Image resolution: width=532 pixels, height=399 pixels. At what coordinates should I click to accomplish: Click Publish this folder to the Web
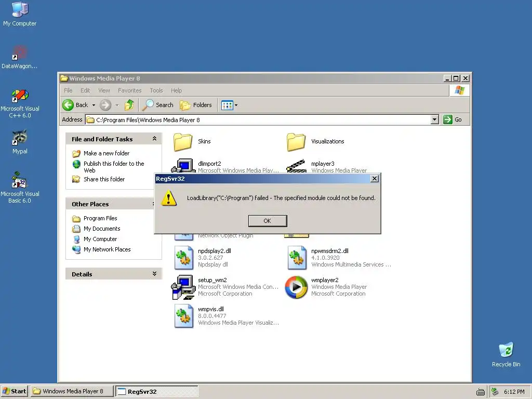pyautogui.click(x=114, y=167)
